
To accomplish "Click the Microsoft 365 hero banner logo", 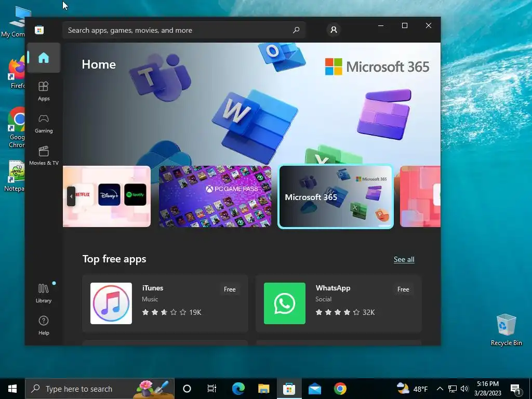I will tap(377, 66).
